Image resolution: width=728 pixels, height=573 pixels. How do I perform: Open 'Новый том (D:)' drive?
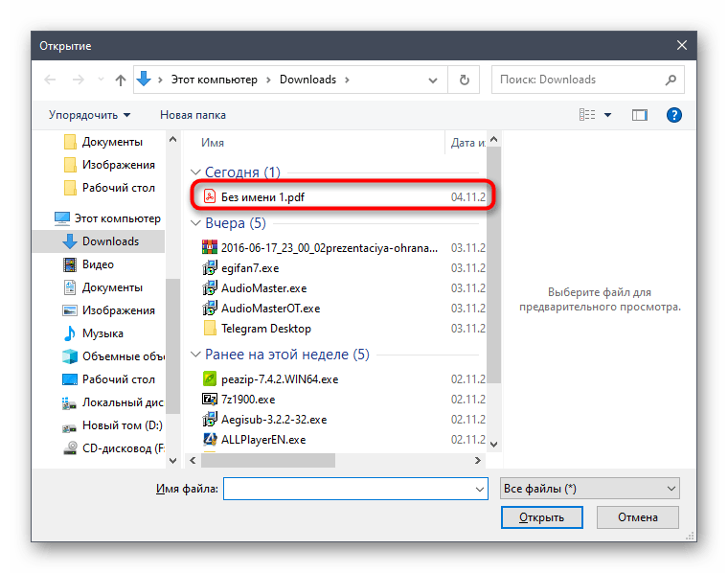coord(112,425)
